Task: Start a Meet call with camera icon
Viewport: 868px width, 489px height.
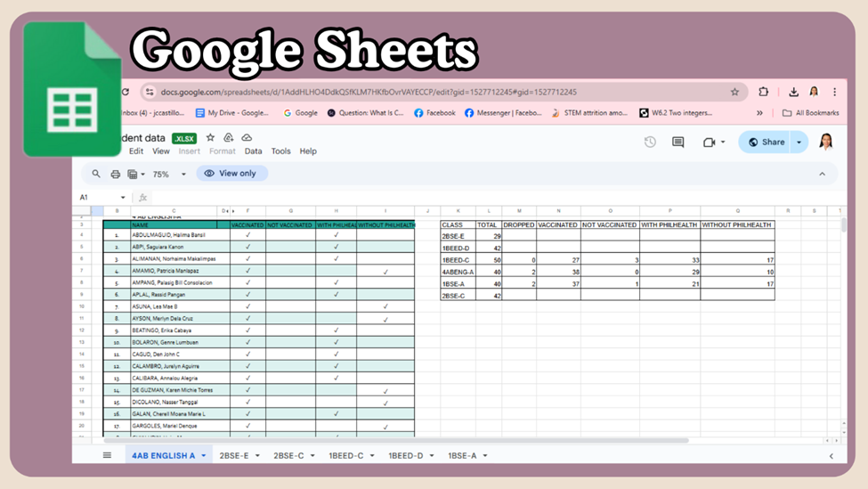Action: tap(710, 143)
